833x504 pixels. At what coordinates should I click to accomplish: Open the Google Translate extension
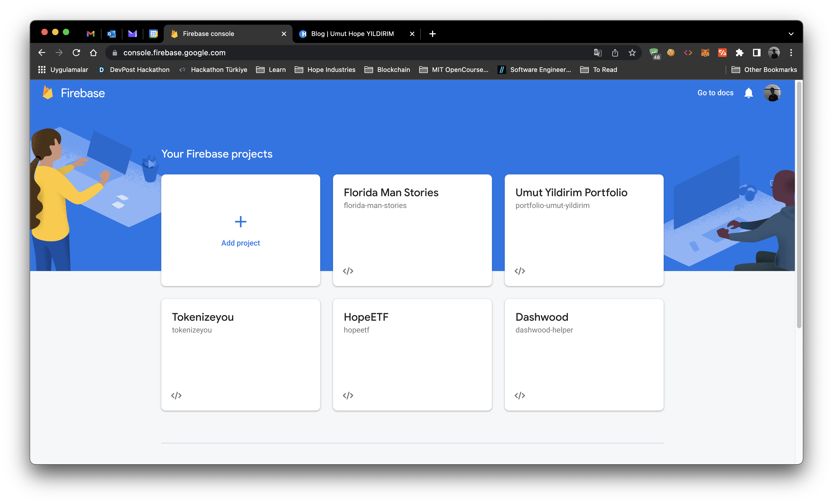click(597, 53)
